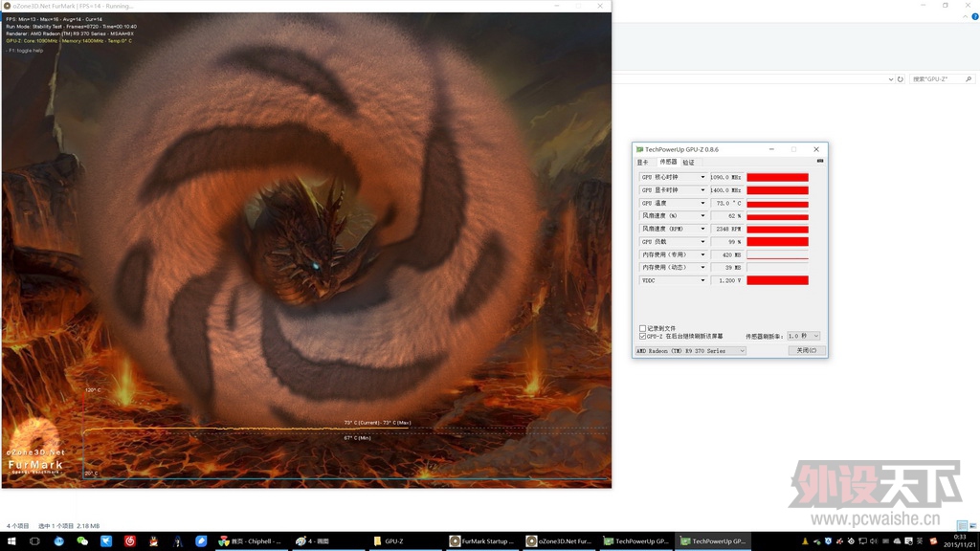Viewport: 980px width, 551px height.
Task: Switch to FurMark Startup taskbar window
Action: pos(481,541)
